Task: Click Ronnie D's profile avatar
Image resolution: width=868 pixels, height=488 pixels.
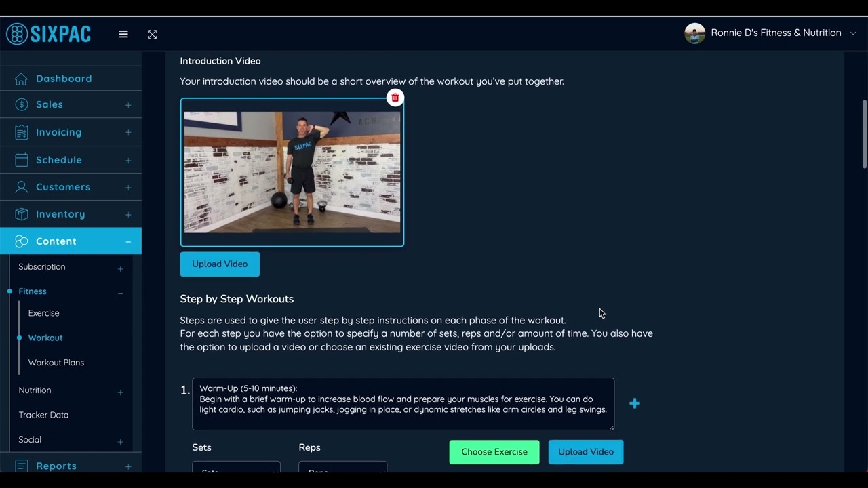Action: (x=695, y=33)
